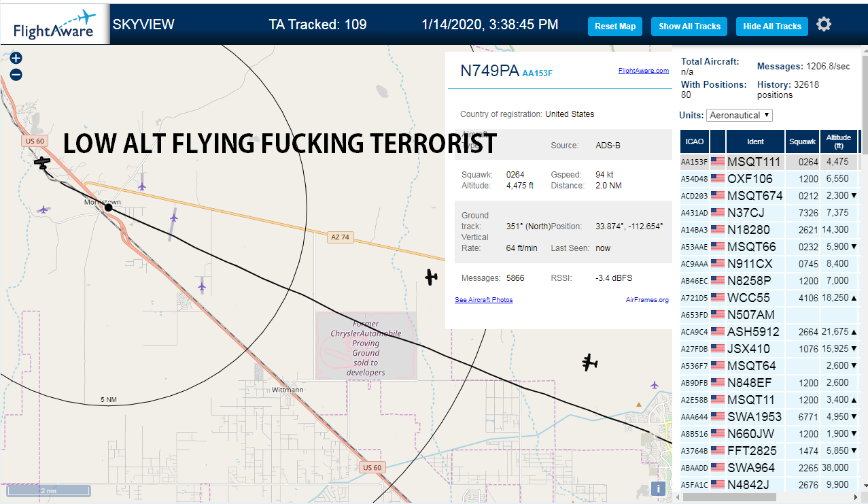Screen dimensions: 868x504
Task: Sort table by Squawk column header
Action: click(x=802, y=141)
